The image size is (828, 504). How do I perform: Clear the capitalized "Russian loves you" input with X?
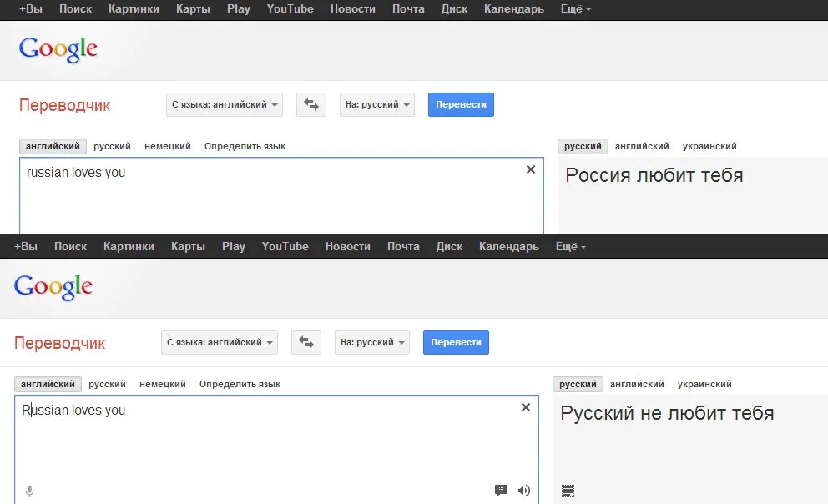coord(525,407)
